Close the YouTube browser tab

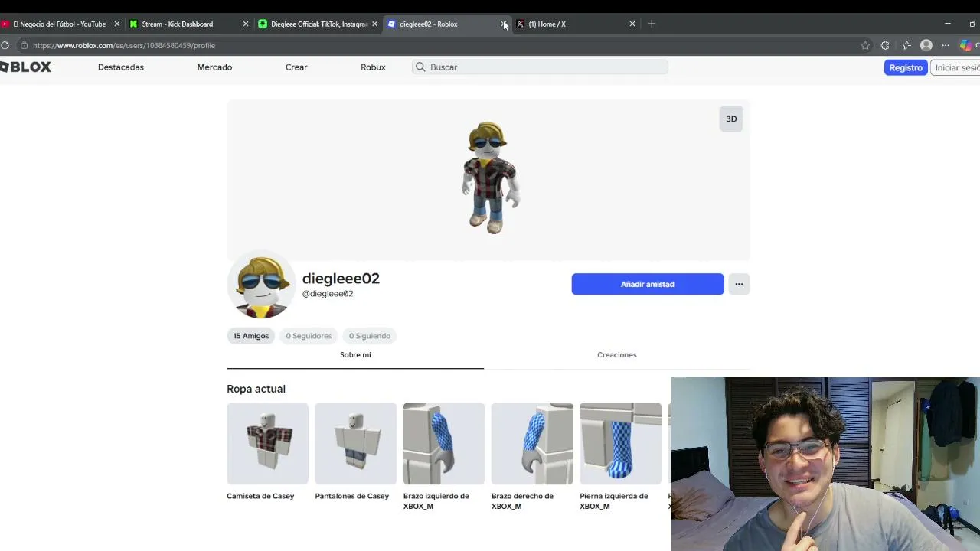click(117, 24)
